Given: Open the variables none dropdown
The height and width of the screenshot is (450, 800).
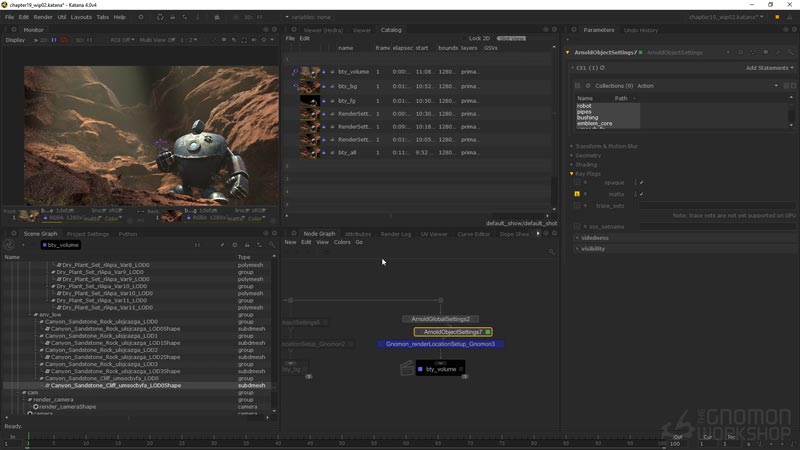Looking at the screenshot, I should tap(308, 17).
